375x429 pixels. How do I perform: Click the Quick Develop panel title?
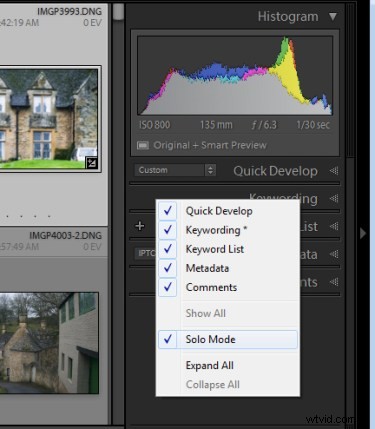click(x=275, y=171)
